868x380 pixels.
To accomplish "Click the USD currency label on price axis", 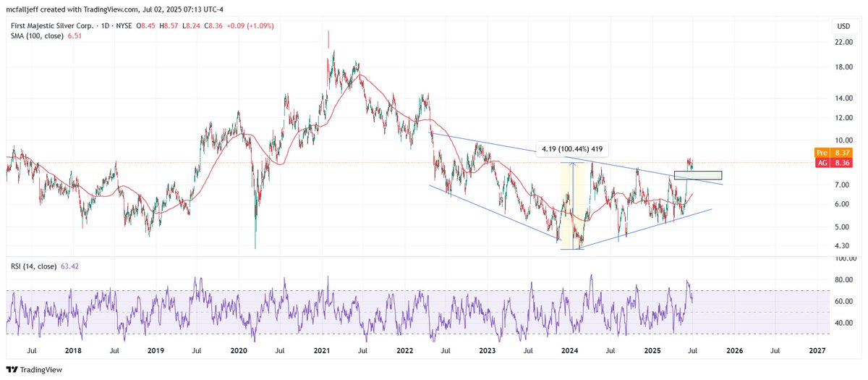I will pyautogui.click(x=843, y=26).
